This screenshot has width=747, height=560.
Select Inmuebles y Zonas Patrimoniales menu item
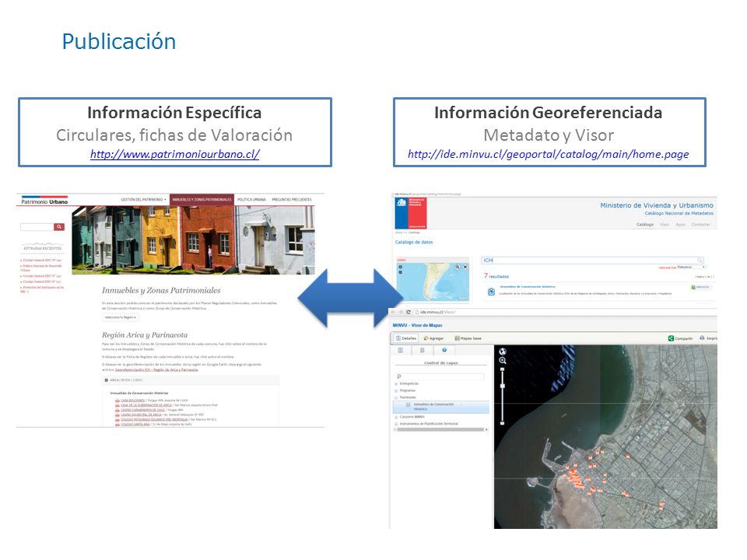pos(202,200)
